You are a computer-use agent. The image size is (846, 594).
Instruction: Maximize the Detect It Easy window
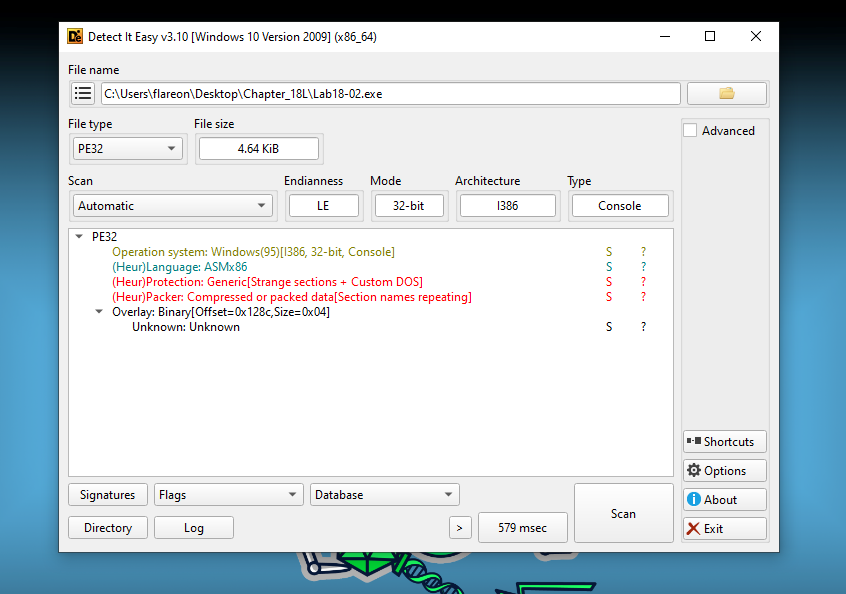(710, 36)
